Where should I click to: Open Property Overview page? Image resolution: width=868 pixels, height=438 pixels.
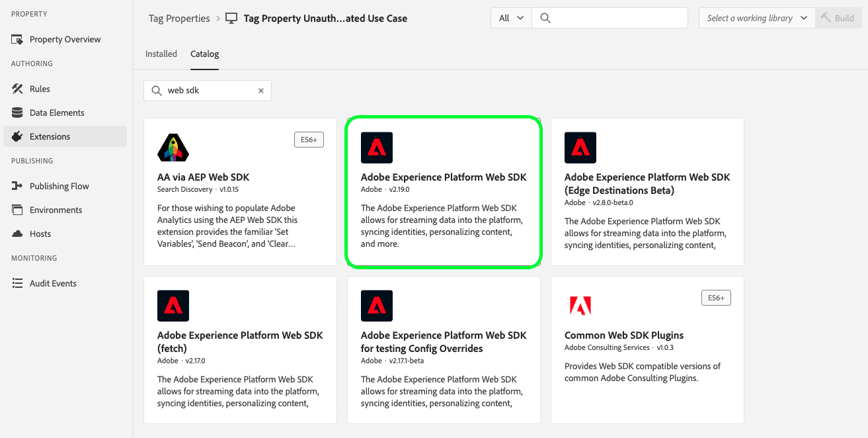tap(65, 39)
